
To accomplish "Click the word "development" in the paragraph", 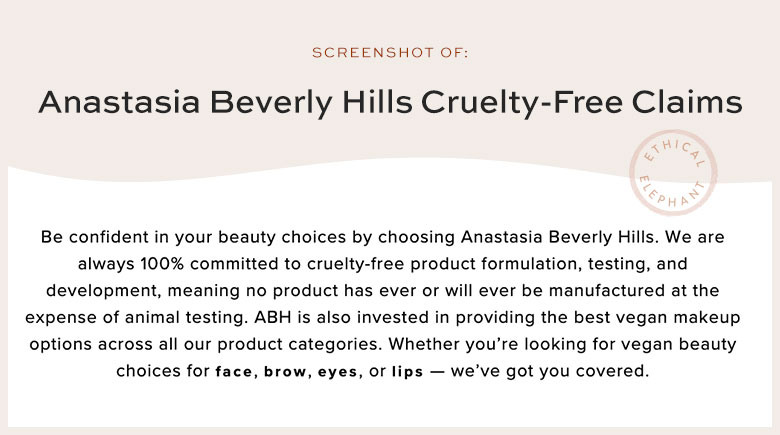I will (100, 291).
